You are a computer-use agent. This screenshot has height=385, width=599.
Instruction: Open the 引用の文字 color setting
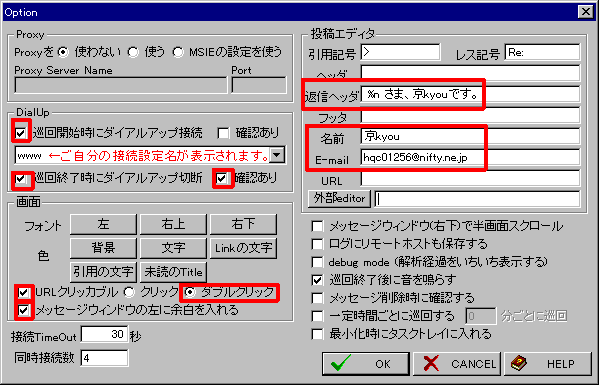point(103,272)
